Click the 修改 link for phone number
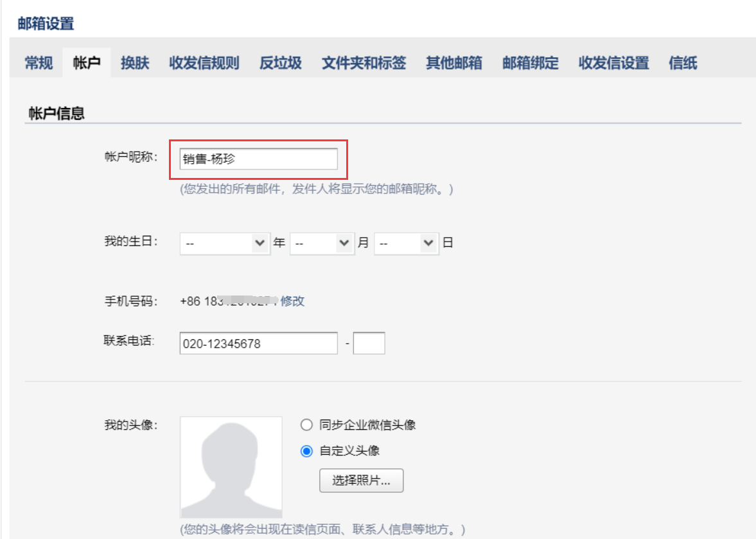The image size is (756, 539). (x=292, y=301)
